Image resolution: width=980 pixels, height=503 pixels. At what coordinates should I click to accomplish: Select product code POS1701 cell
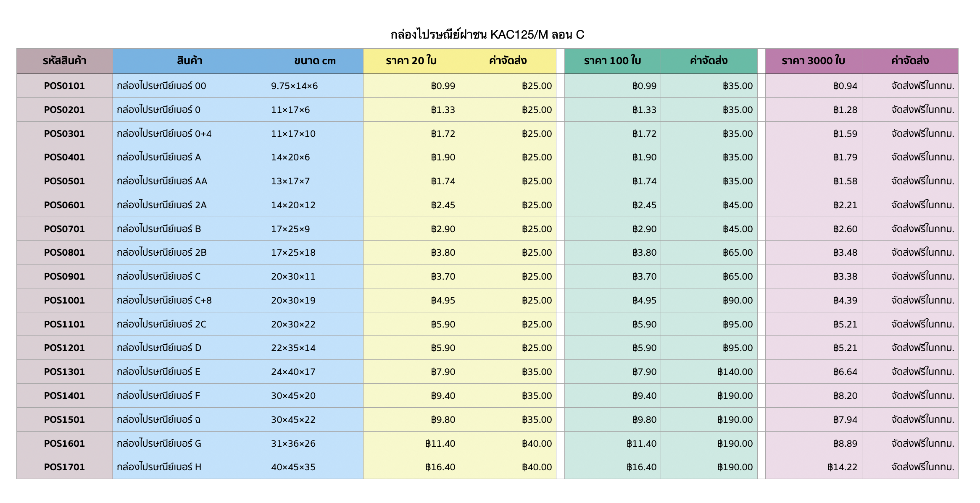pyautogui.click(x=64, y=467)
